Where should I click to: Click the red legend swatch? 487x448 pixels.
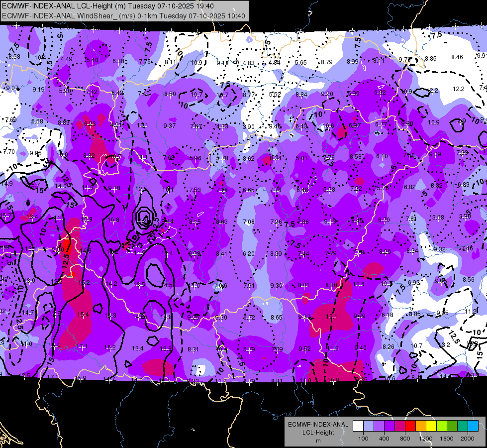pyautogui.click(x=410, y=426)
